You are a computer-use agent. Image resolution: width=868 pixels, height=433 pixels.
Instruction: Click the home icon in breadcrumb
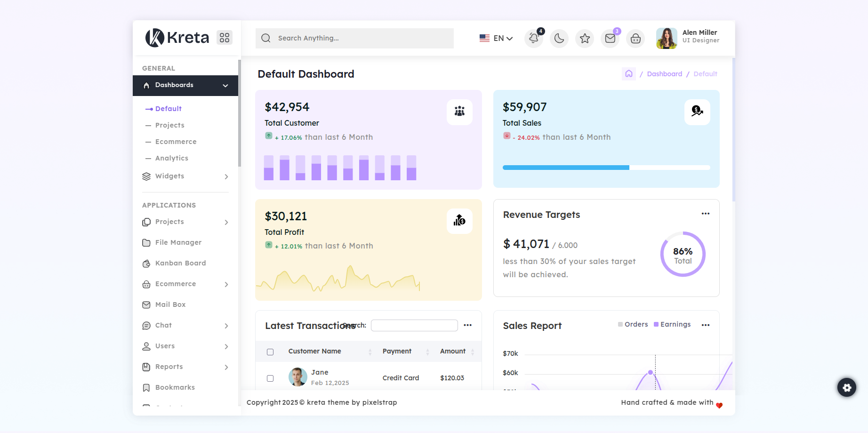pos(629,74)
